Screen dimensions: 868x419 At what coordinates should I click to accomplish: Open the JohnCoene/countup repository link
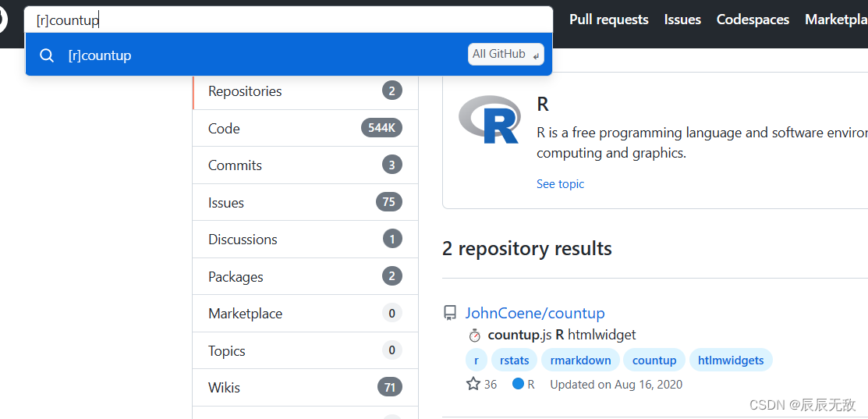click(x=535, y=314)
